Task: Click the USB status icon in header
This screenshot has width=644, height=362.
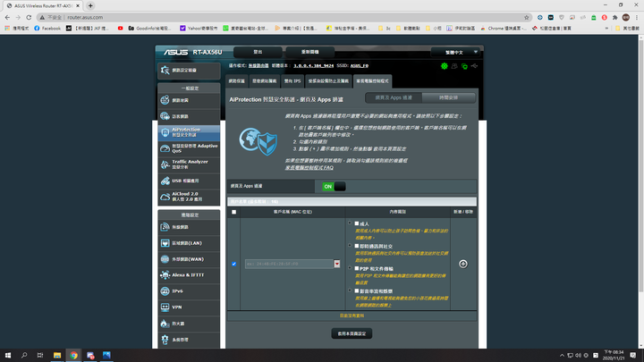Action: (x=474, y=65)
